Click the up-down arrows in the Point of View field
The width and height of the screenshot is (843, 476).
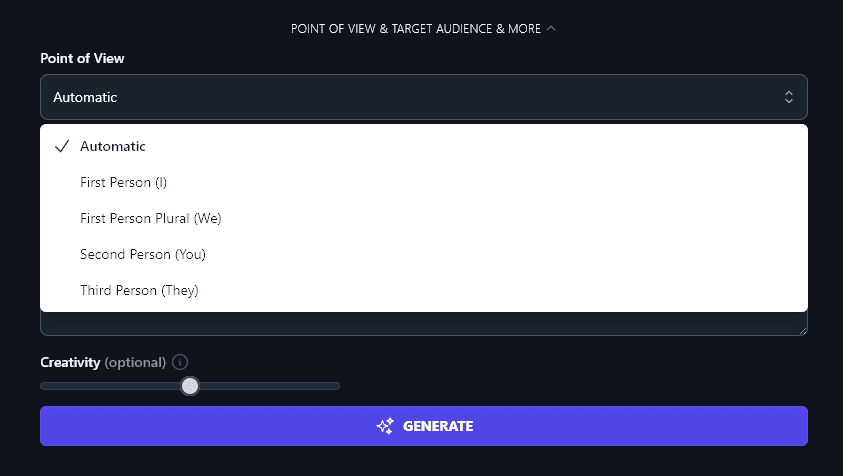pos(789,97)
